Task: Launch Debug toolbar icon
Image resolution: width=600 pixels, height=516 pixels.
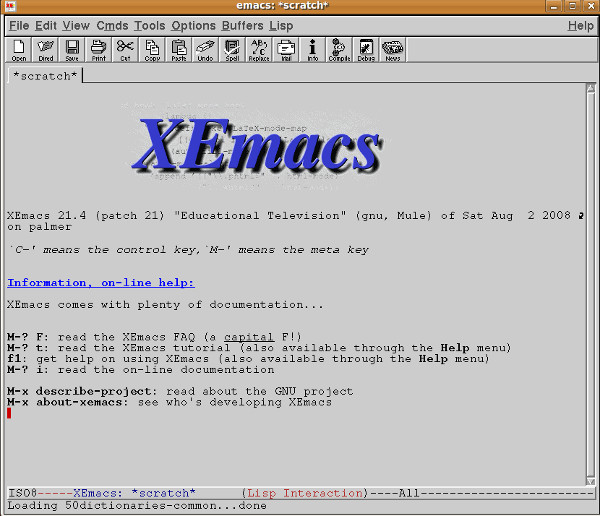Action: point(366,50)
